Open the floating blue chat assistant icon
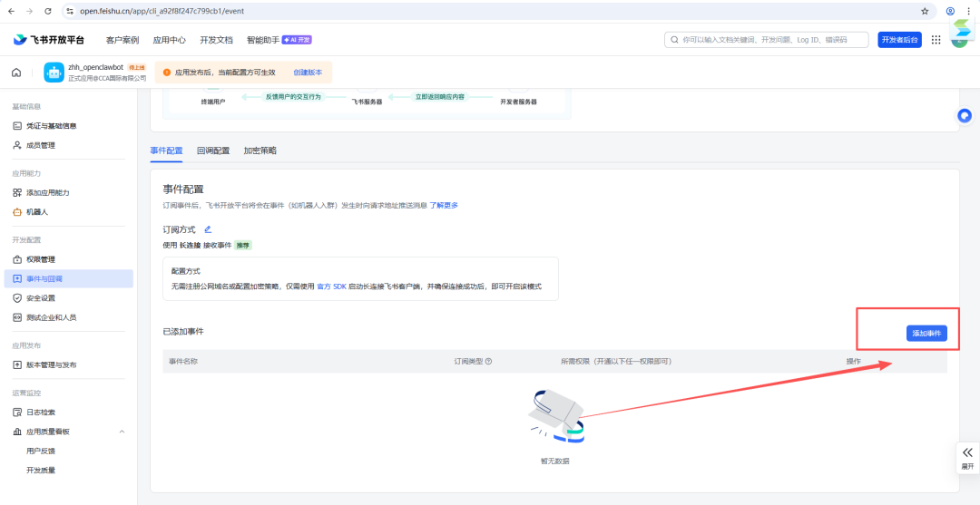The image size is (980, 505). pos(965,116)
